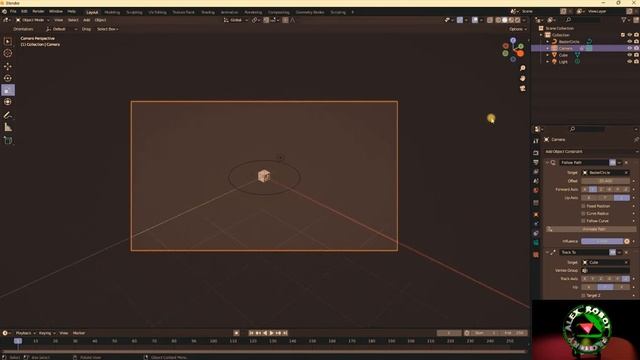Enable the Fixed Position checkbox

click(x=583, y=206)
